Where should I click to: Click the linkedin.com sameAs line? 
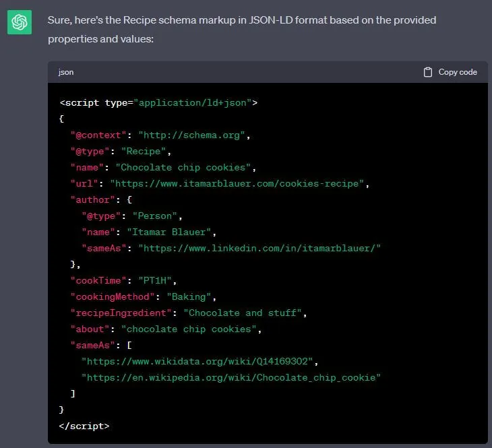click(231, 249)
